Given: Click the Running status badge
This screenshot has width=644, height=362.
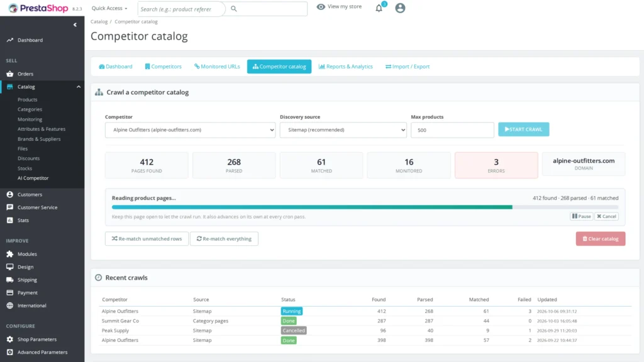Looking at the screenshot, I should click(292, 311).
